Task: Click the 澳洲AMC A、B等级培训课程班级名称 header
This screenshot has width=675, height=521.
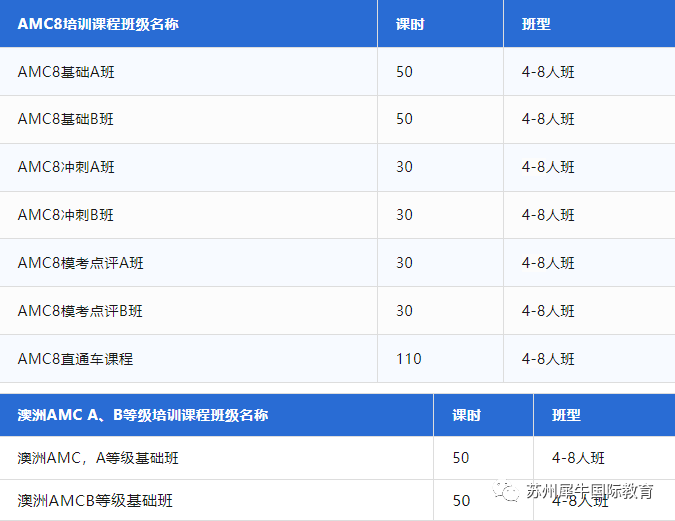Action: (142, 415)
